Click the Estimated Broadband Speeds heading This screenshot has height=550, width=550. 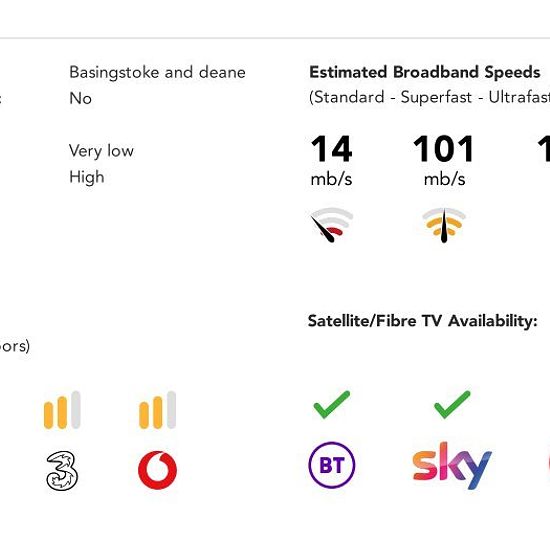425,72
